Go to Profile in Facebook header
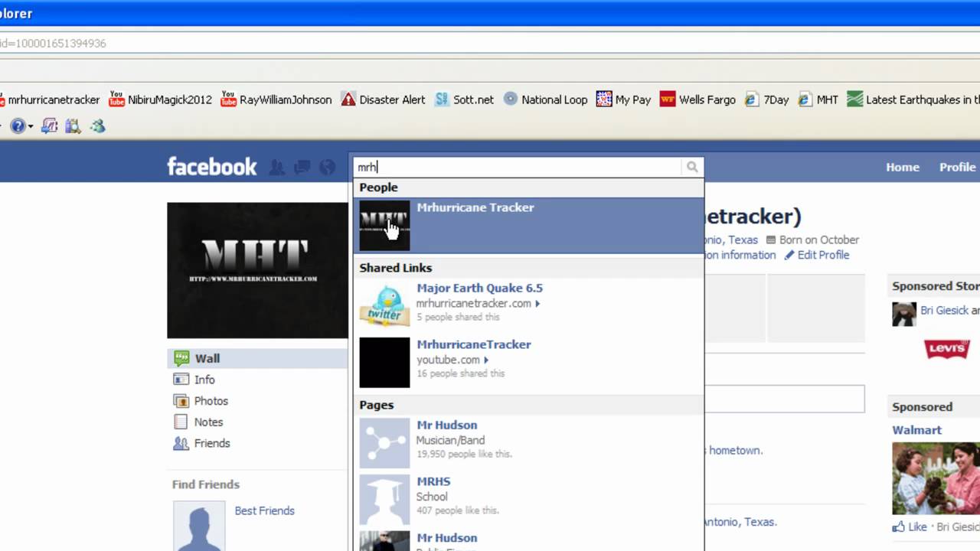The image size is (980, 551). (x=957, y=167)
